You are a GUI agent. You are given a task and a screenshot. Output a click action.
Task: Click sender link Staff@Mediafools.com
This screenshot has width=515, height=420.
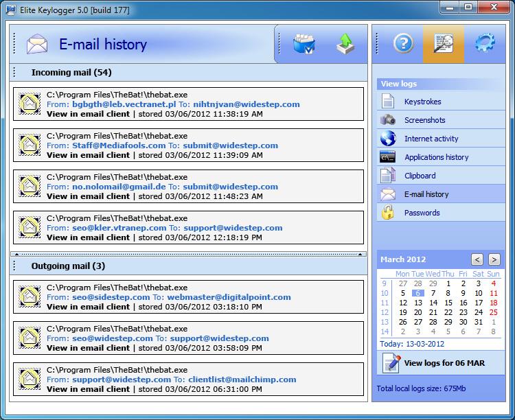119,145
